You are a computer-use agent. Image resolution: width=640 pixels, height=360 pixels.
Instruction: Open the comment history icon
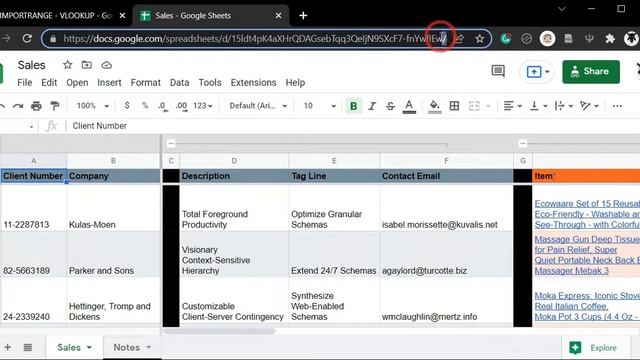[498, 71]
